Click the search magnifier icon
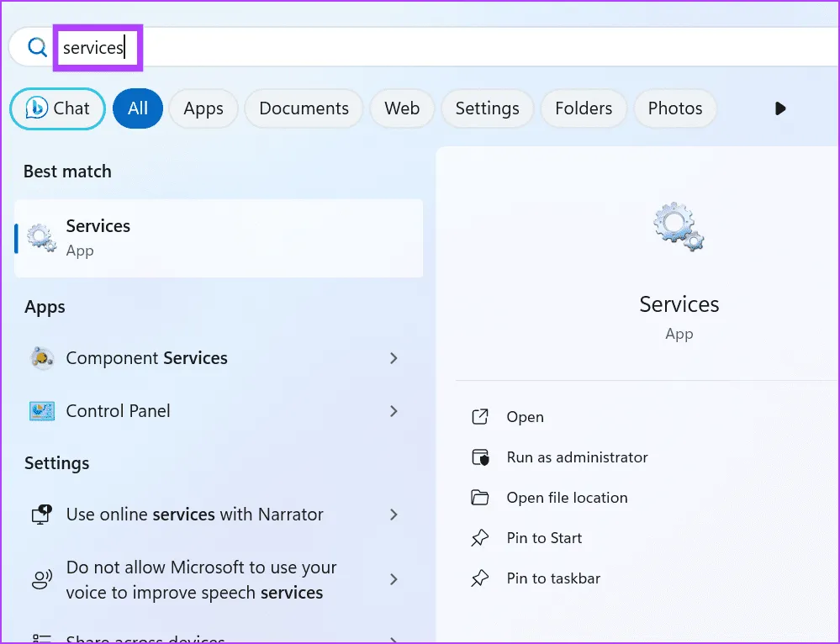The image size is (840, 644). (x=37, y=48)
